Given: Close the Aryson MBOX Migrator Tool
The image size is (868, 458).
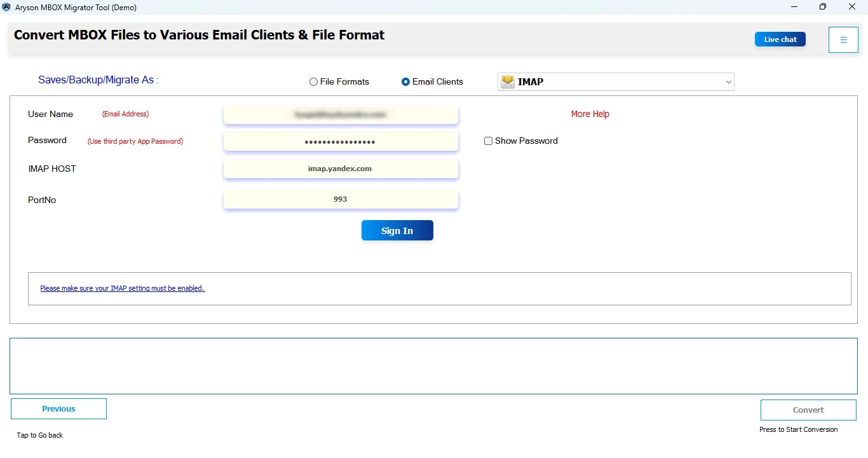Looking at the screenshot, I should click(852, 7).
